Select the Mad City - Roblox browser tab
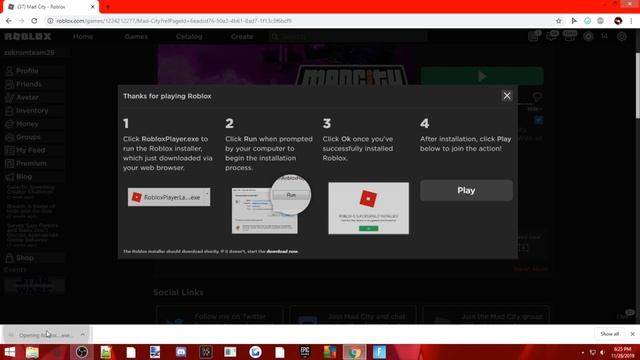640x360 pixels. pyautogui.click(x=51, y=7)
